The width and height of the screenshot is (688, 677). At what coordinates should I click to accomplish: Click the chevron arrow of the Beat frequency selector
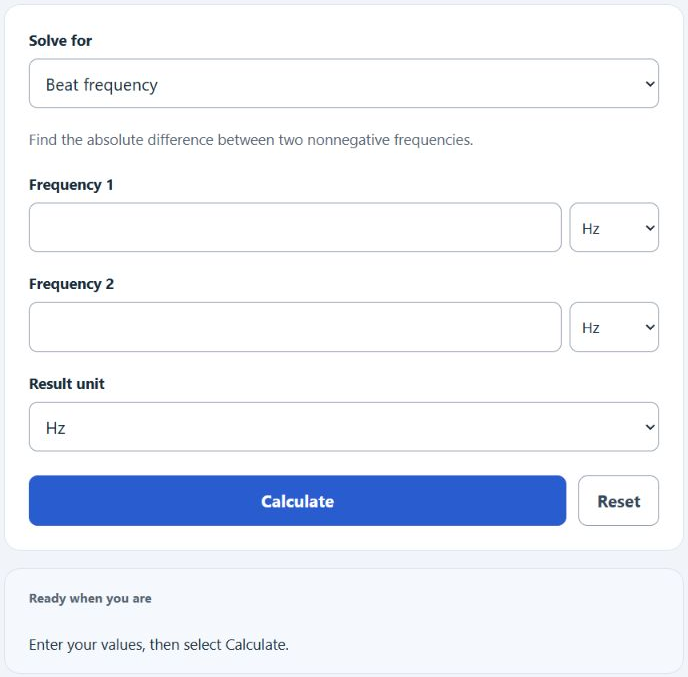click(x=650, y=84)
